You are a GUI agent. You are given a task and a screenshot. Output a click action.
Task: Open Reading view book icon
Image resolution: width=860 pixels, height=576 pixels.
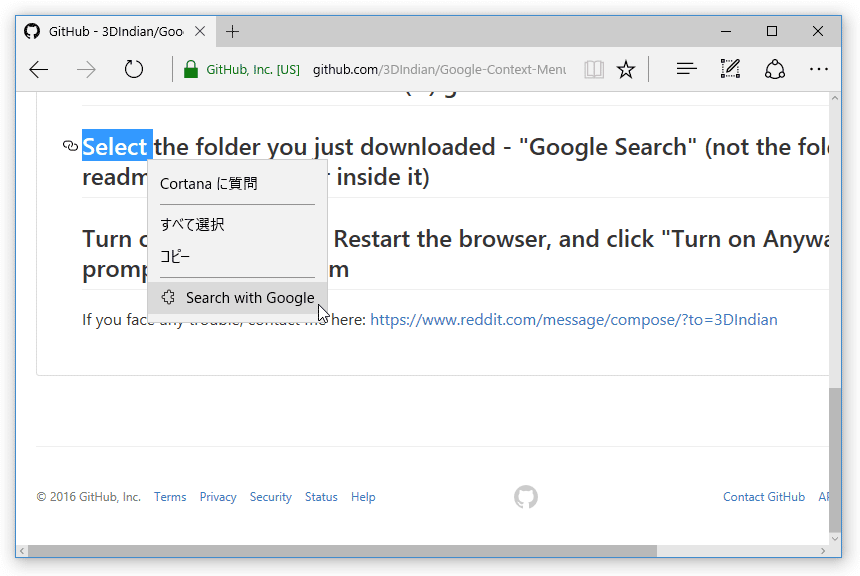[x=594, y=70]
